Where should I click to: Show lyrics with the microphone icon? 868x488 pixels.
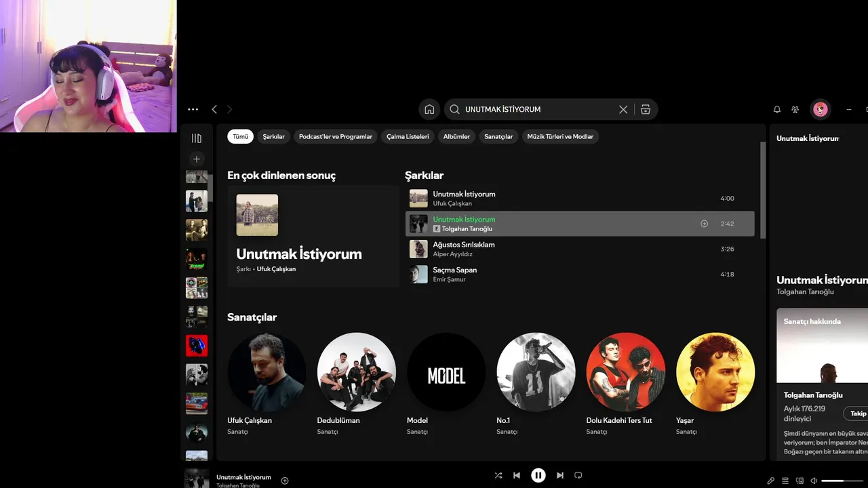coord(771,481)
